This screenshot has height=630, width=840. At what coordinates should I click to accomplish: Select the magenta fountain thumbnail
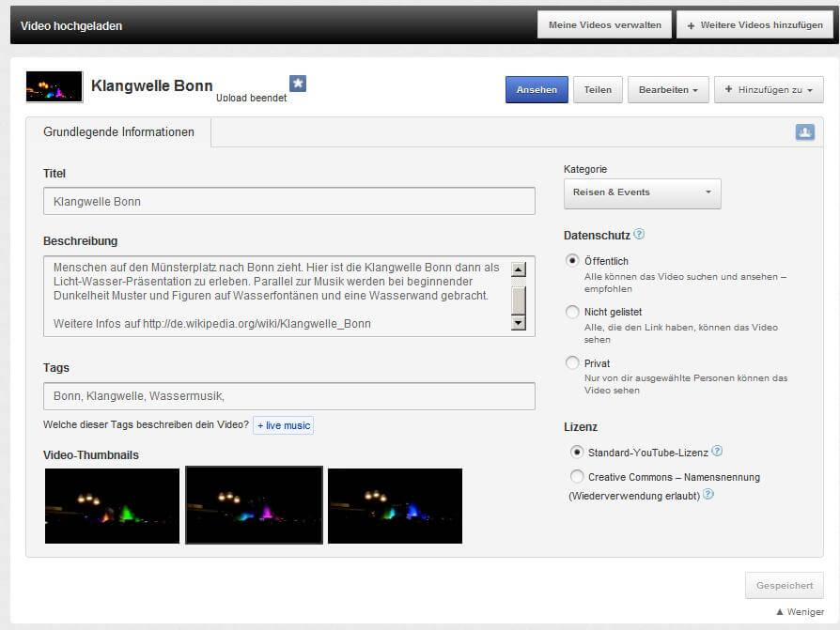click(254, 505)
